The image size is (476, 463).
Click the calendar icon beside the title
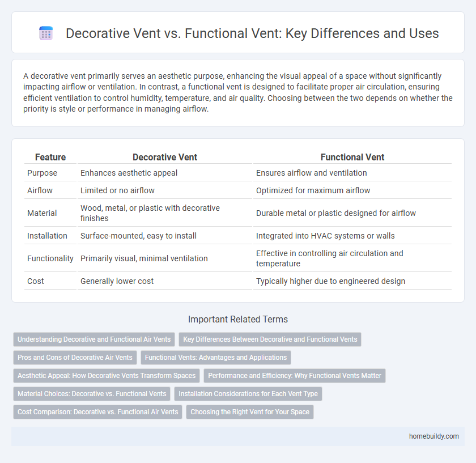(x=46, y=33)
